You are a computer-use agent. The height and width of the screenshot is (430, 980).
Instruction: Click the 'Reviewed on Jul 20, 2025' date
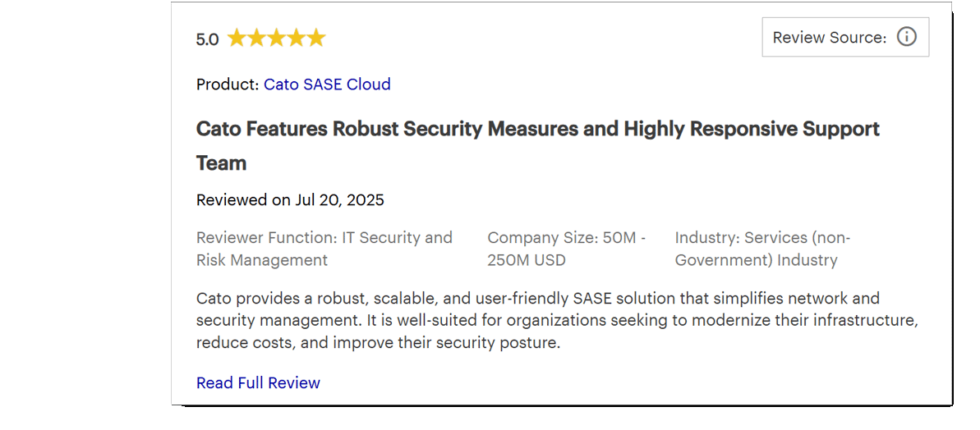point(290,199)
